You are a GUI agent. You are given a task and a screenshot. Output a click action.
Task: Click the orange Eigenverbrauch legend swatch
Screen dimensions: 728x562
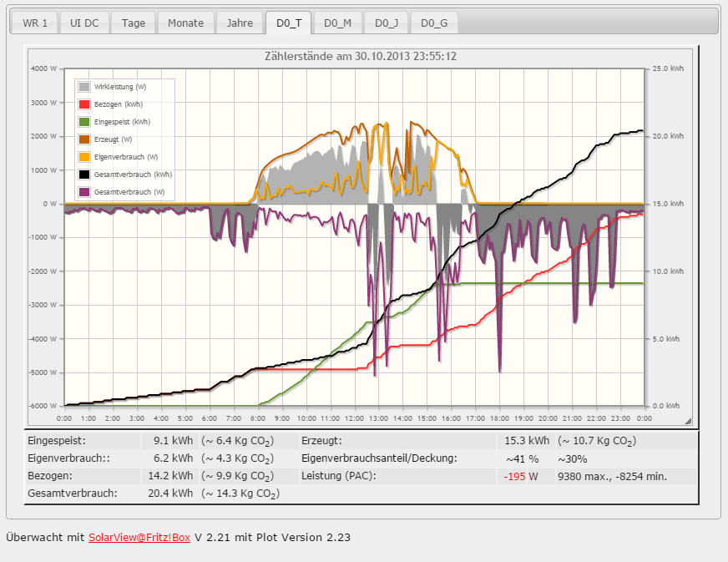coord(84,157)
